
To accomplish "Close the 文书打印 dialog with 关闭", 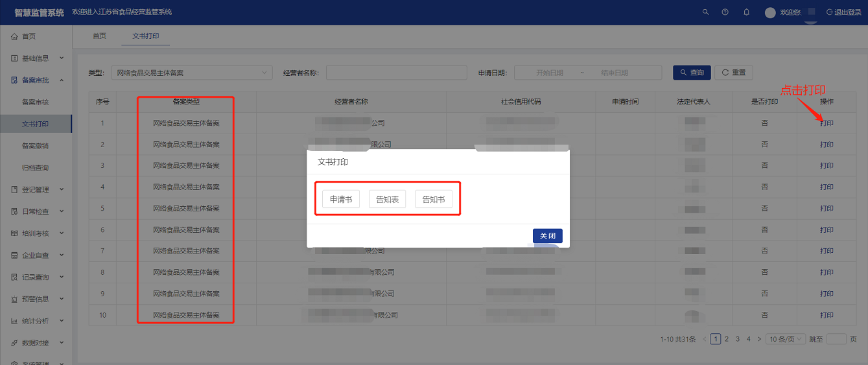I will (x=547, y=236).
